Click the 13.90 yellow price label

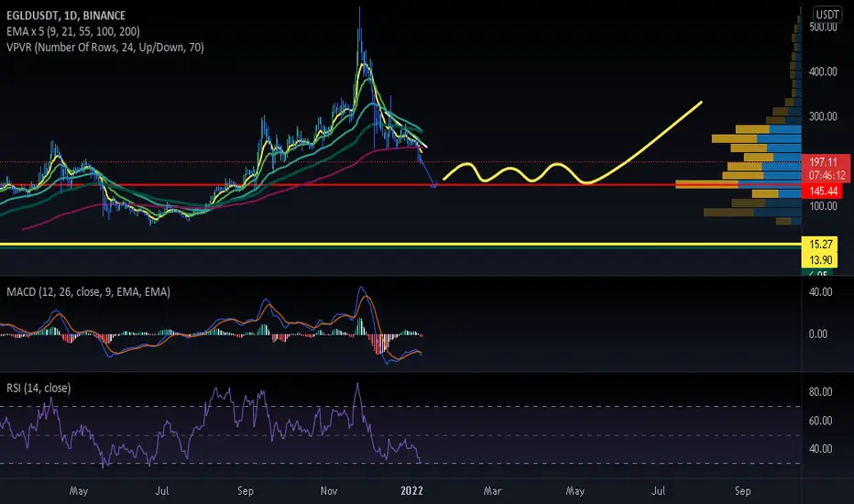pyautogui.click(x=820, y=260)
